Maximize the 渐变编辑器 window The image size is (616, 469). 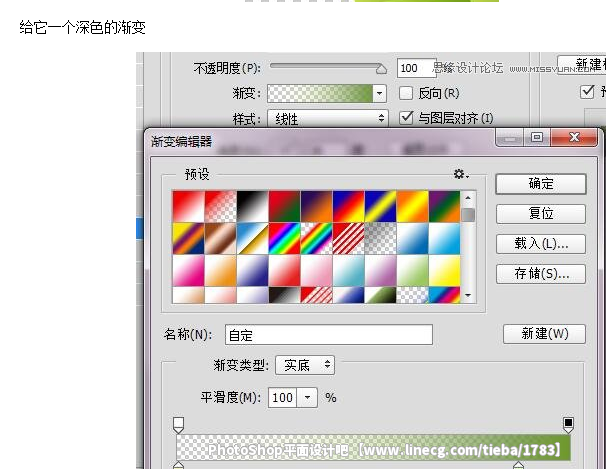tap(537, 137)
